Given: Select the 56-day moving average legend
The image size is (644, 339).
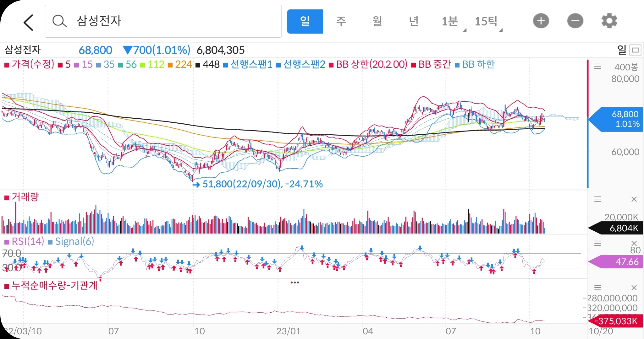Looking at the screenshot, I should (127, 64).
